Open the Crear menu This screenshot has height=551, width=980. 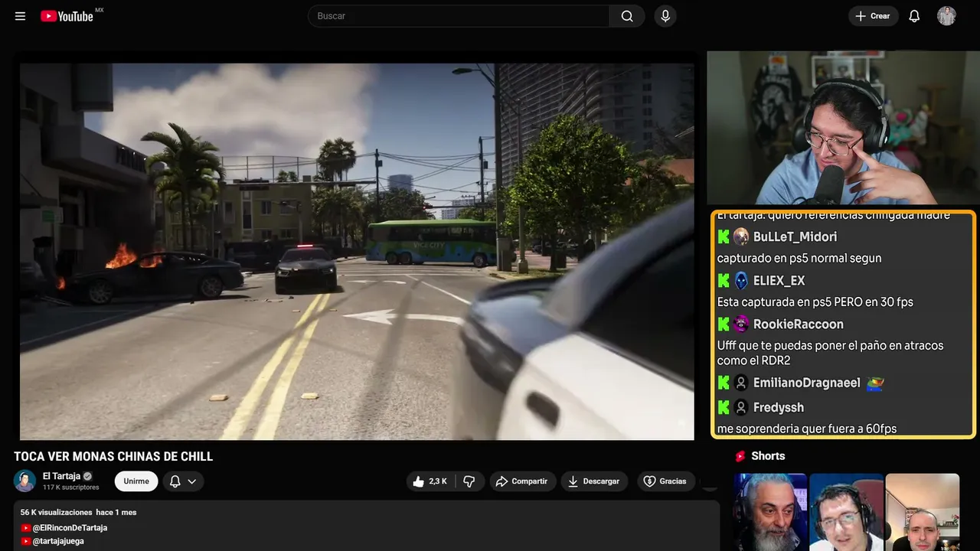tap(873, 16)
